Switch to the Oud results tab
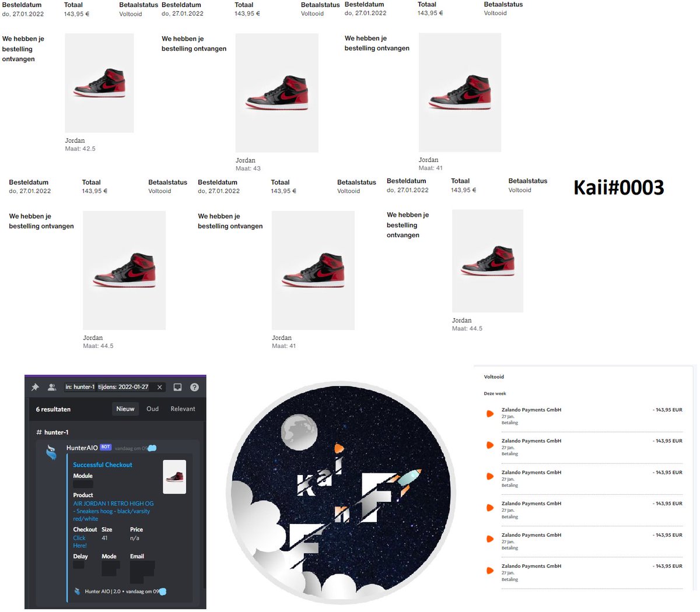This screenshot has height=612, width=700. point(153,409)
